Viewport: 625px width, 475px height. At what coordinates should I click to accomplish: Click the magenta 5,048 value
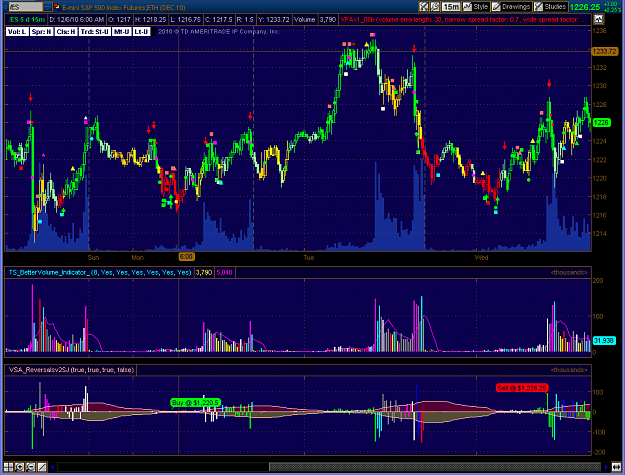(224, 273)
